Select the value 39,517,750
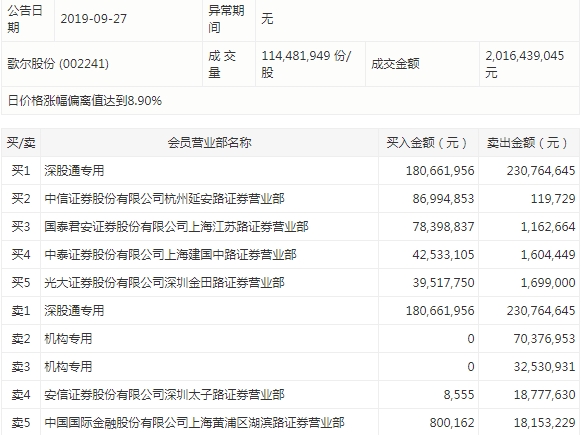Image resolution: width=583 pixels, height=435 pixels. coord(443,283)
